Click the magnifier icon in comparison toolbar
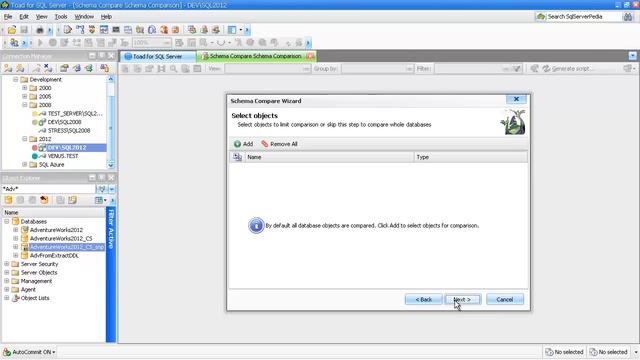Screen dimensions: 640x360 [173, 69]
